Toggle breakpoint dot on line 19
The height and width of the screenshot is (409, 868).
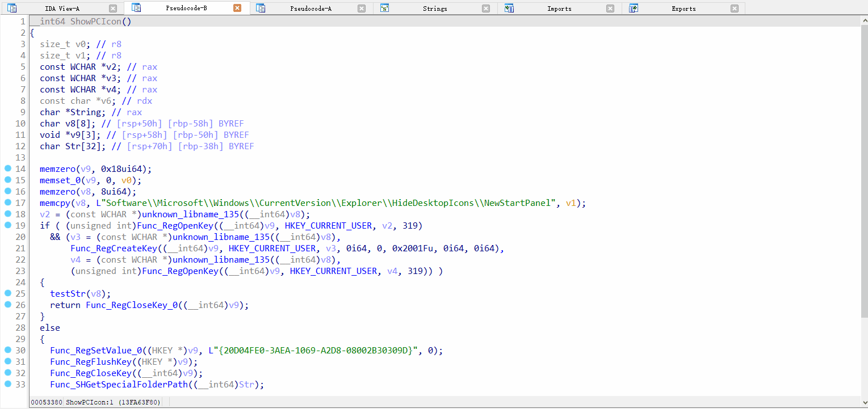[x=8, y=225]
